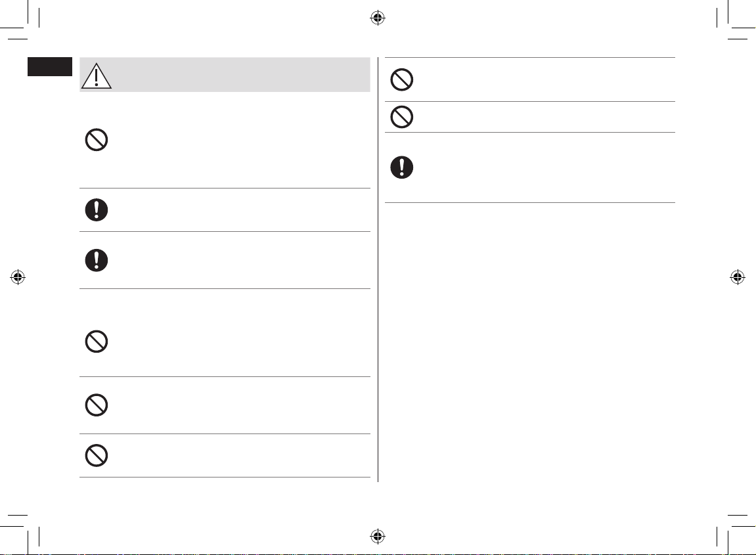The width and height of the screenshot is (756, 555).
Task: Click the vertical divider line between columns
Action: click(x=378, y=269)
